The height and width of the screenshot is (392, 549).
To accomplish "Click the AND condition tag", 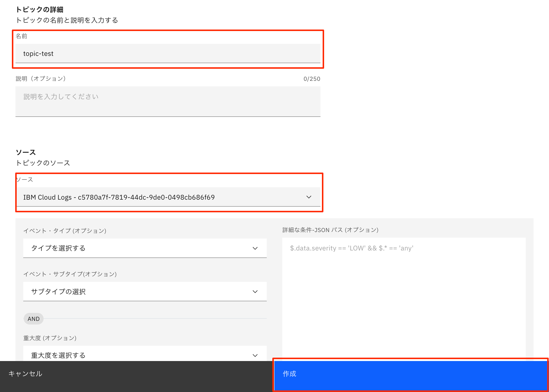I will tap(33, 319).
